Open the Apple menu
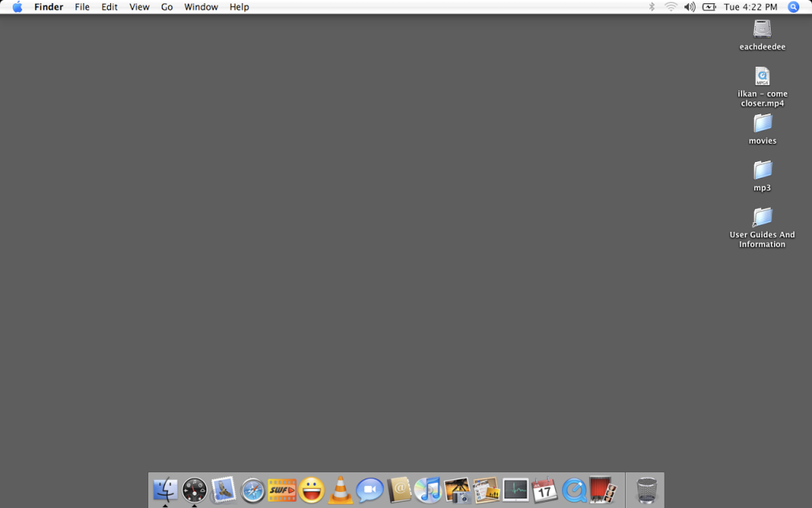 coord(17,7)
